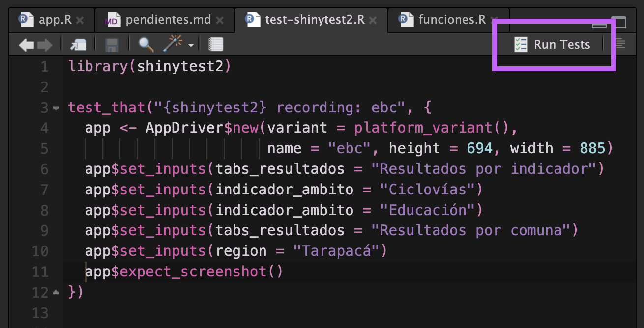
Task: Close the app.R tab
Action: [80, 20]
